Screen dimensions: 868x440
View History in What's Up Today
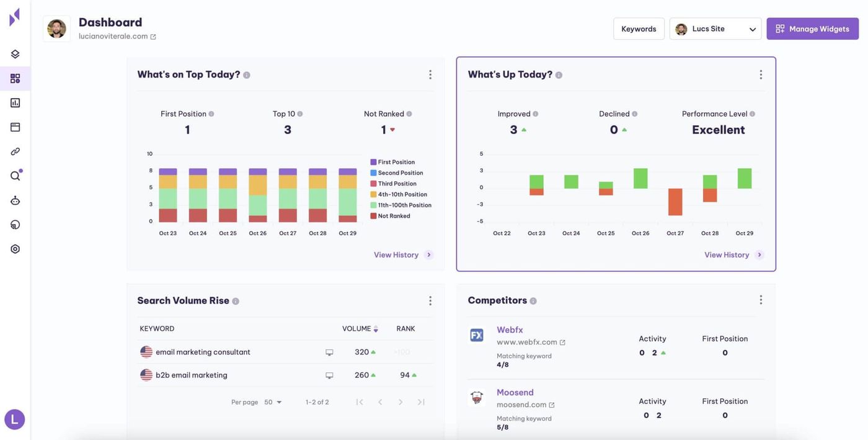[733, 255]
